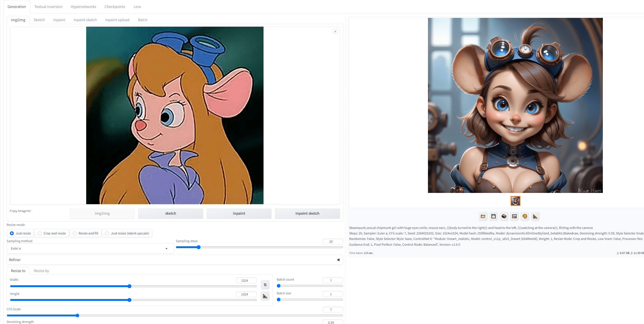This screenshot has height=324, width=644.
Task: Open the Sketch tab
Action: 39,20
